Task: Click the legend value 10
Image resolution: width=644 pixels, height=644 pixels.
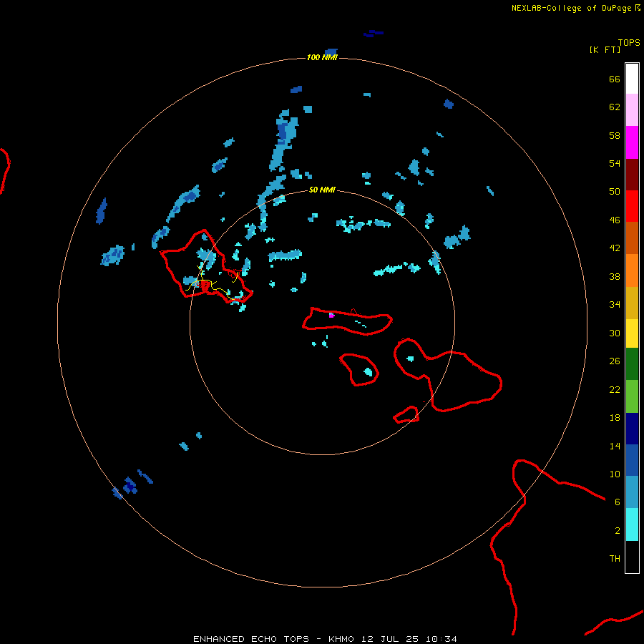Action: [x=615, y=474]
